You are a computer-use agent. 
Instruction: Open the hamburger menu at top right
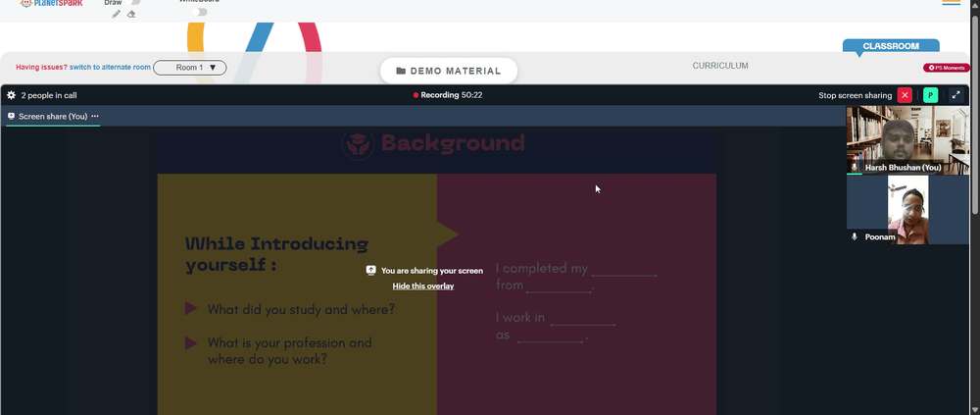951,3
